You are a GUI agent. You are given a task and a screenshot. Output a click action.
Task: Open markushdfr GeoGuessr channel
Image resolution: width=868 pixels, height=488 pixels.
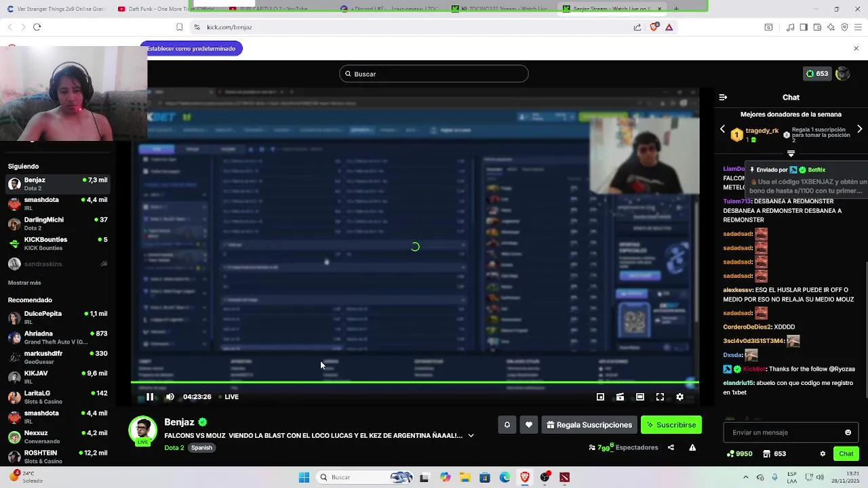(58, 357)
